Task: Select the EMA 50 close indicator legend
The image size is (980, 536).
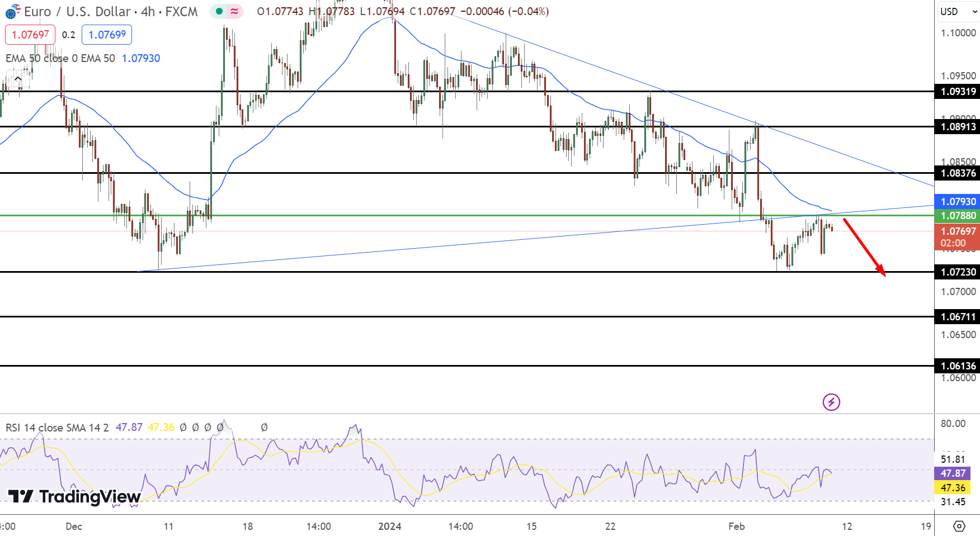Action: pyautogui.click(x=60, y=58)
